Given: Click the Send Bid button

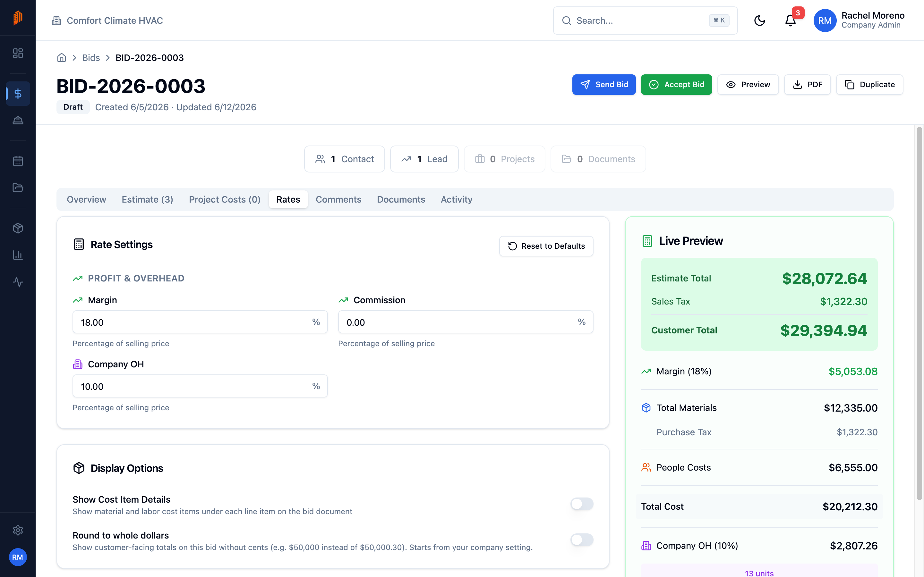Looking at the screenshot, I should point(604,85).
